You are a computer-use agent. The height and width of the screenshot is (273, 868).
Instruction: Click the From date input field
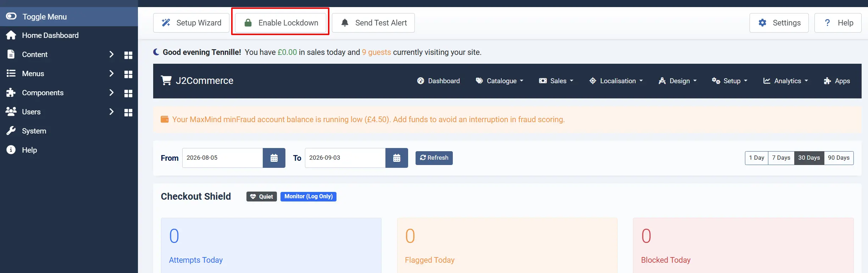point(223,158)
